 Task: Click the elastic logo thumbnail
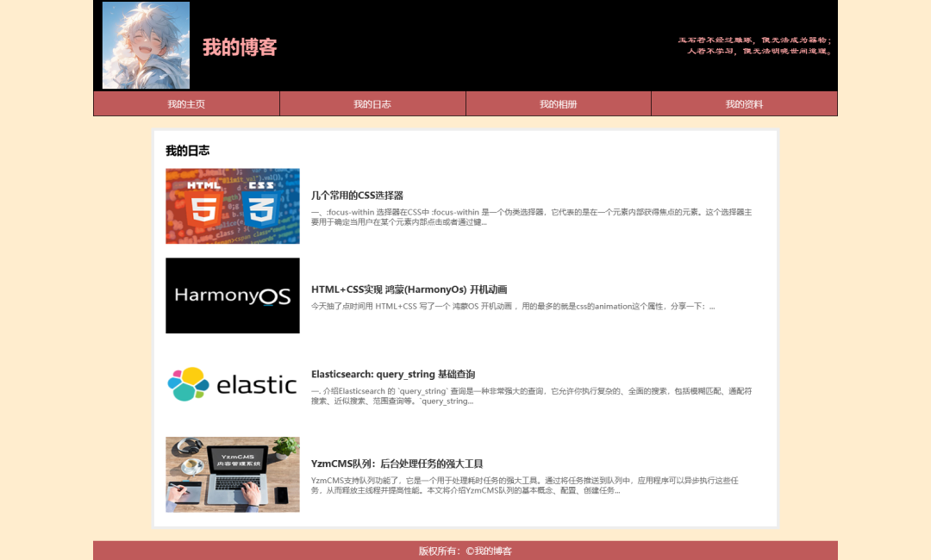pos(233,385)
